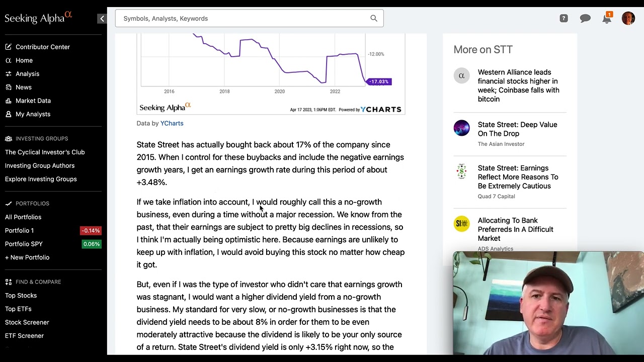644x362 pixels.
Task: Open Stock Screener
Action: 27,322
